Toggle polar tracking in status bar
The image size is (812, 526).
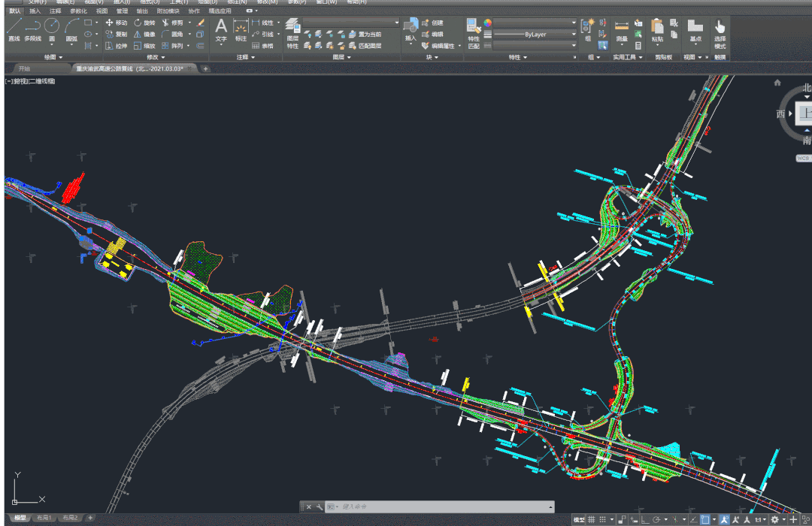(656, 519)
